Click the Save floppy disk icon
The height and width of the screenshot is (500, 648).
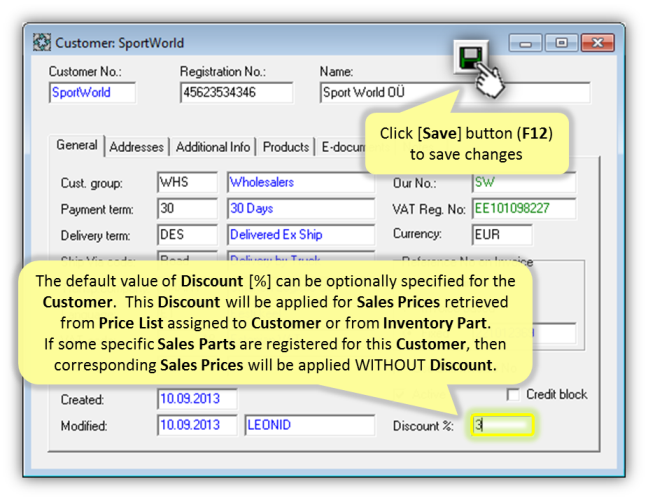[x=471, y=57]
